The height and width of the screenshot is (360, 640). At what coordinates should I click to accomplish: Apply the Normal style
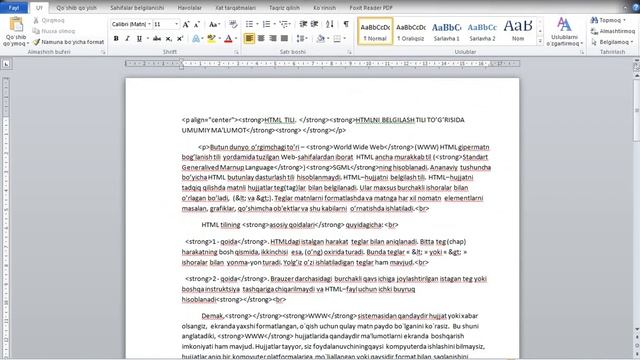375,31
